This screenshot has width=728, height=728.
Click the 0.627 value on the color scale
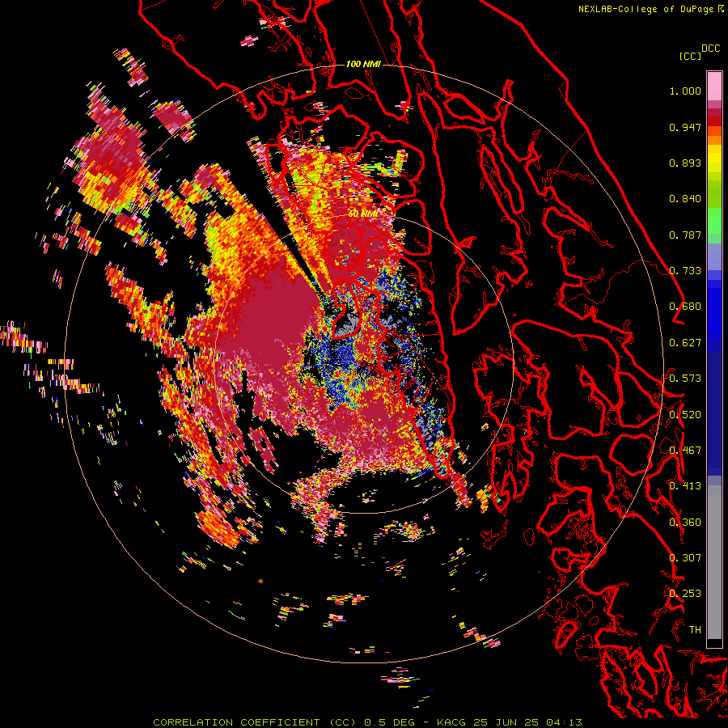pyautogui.click(x=685, y=343)
